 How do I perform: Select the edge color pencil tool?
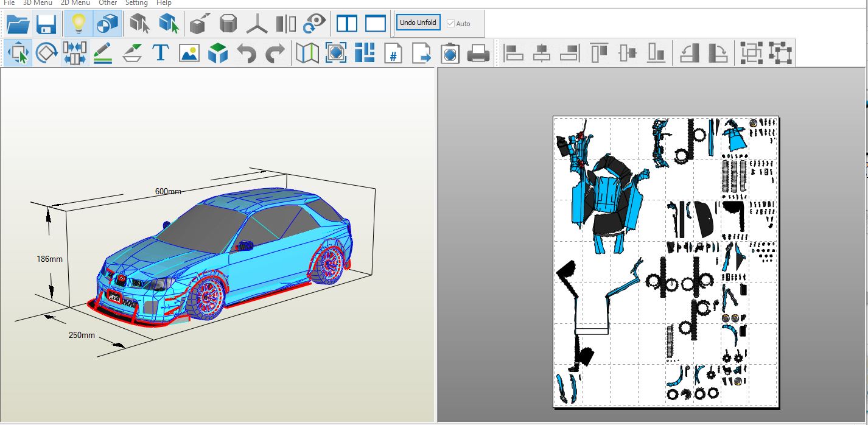click(x=103, y=53)
